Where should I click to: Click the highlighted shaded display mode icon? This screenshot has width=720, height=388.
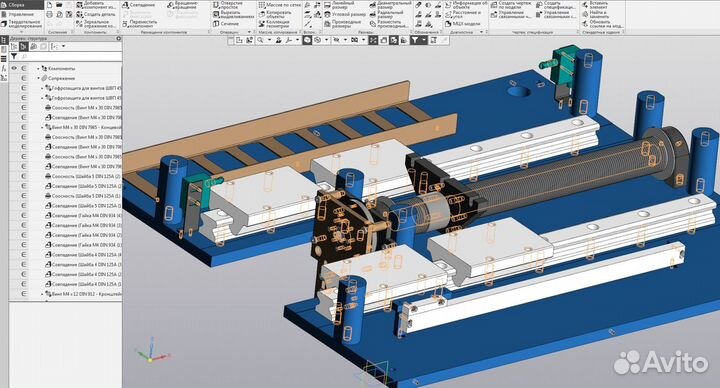click(x=307, y=40)
